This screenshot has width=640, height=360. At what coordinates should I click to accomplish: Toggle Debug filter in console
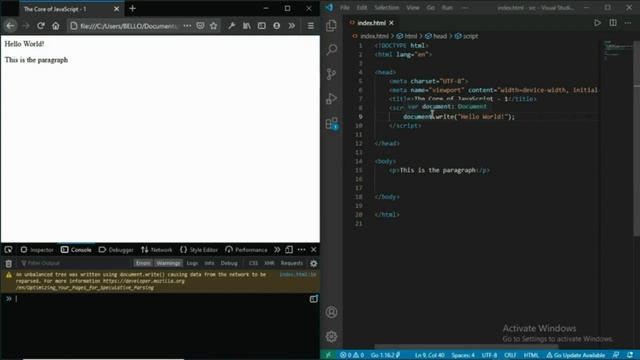[229, 263]
